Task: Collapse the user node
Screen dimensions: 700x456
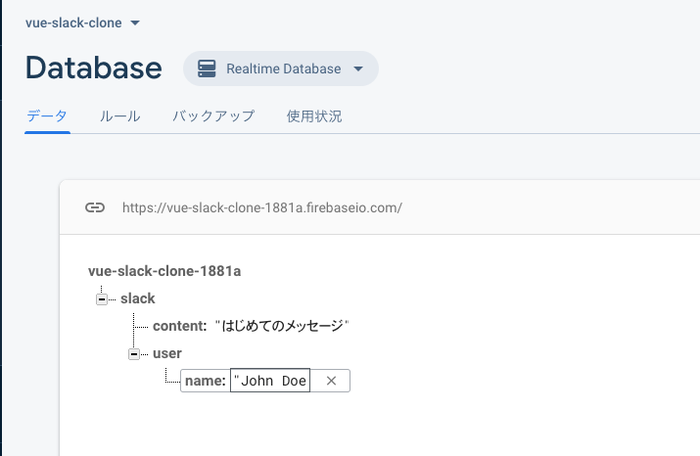Action: point(134,354)
